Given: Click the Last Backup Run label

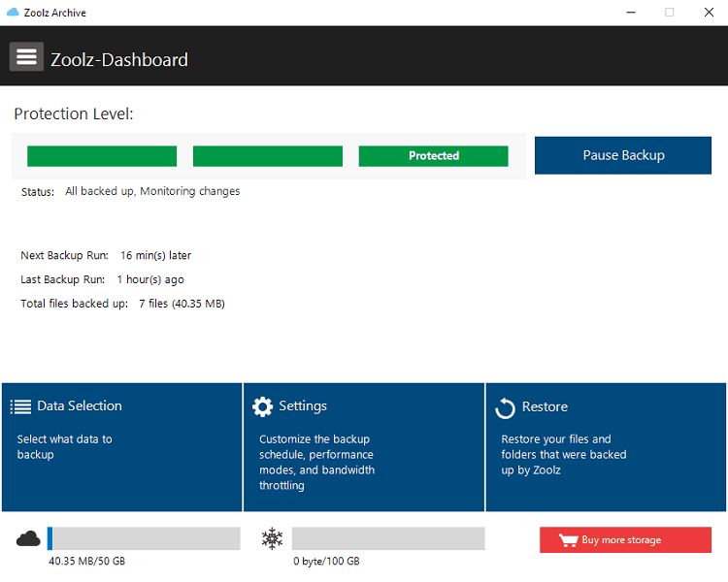Looking at the screenshot, I should [63, 280].
